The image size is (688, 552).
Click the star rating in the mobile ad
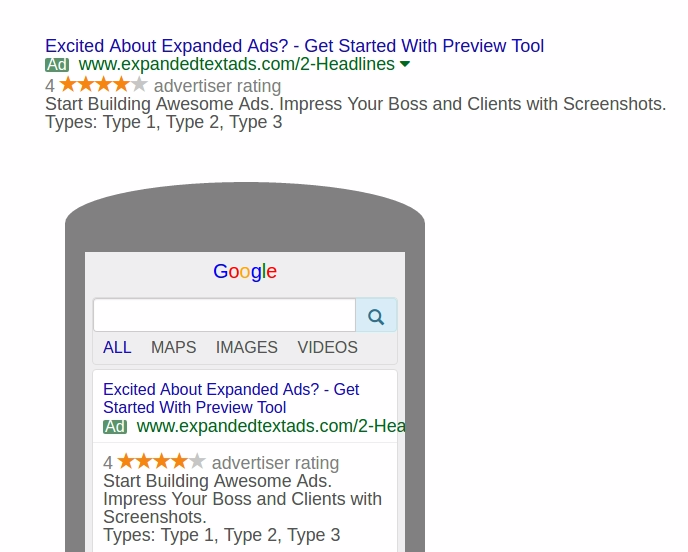[x=161, y=461]
